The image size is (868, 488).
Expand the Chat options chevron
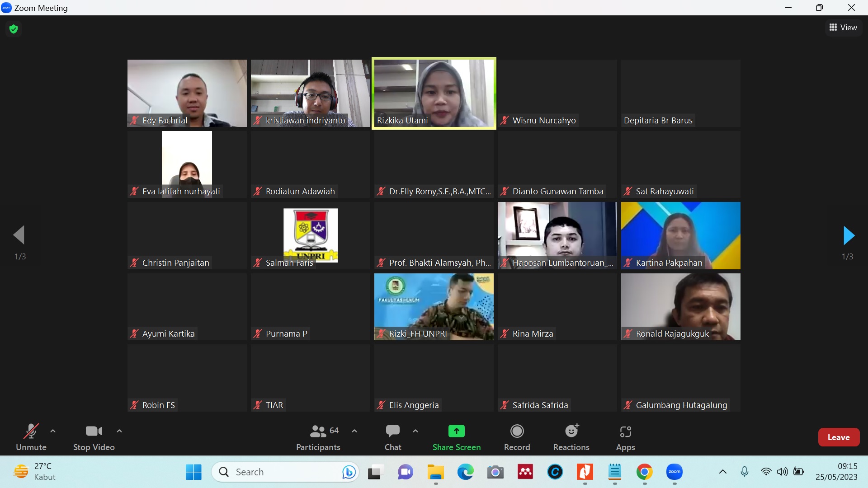415,431
